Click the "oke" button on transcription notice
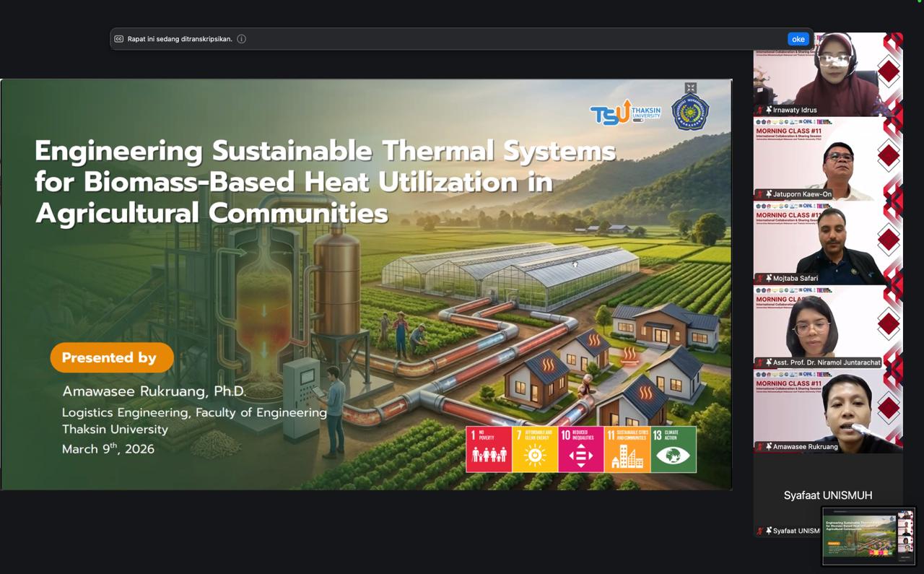The width and height of the screenshot is (924, 574). [x=798, y=39]
